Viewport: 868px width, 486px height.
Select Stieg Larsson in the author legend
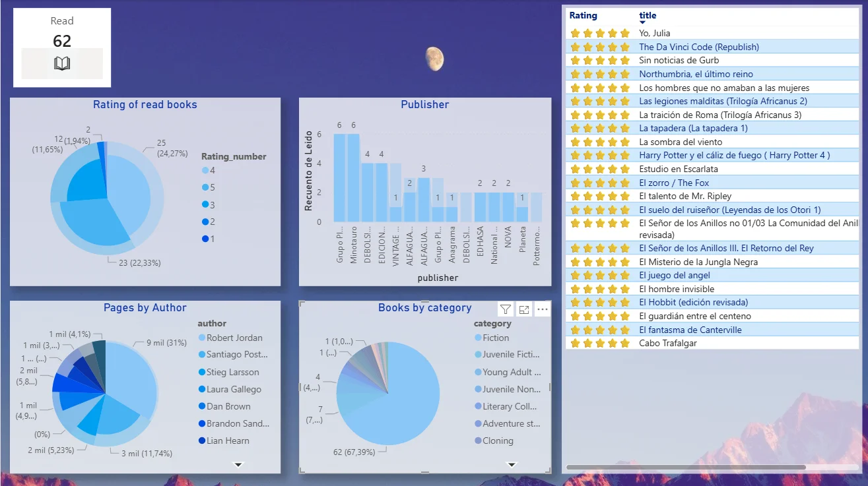click(232, 372)
